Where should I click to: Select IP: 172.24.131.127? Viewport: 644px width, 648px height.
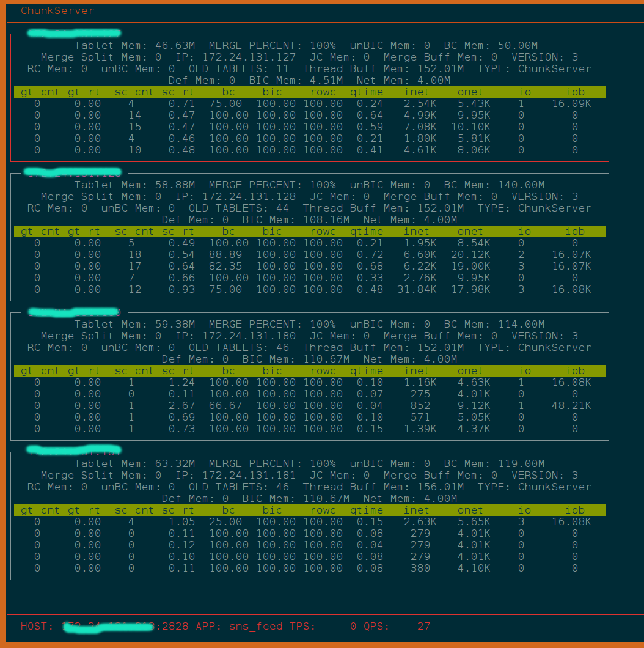(235, 57)
